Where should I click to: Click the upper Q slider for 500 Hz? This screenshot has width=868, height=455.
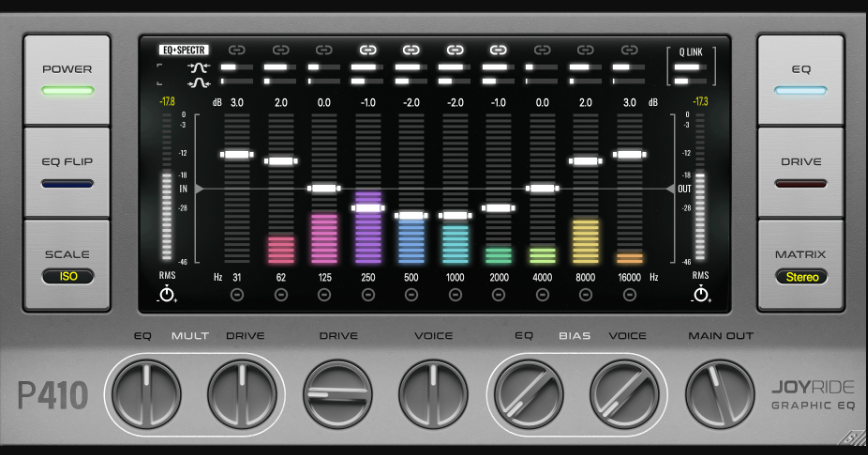click(x=411, y=67)
